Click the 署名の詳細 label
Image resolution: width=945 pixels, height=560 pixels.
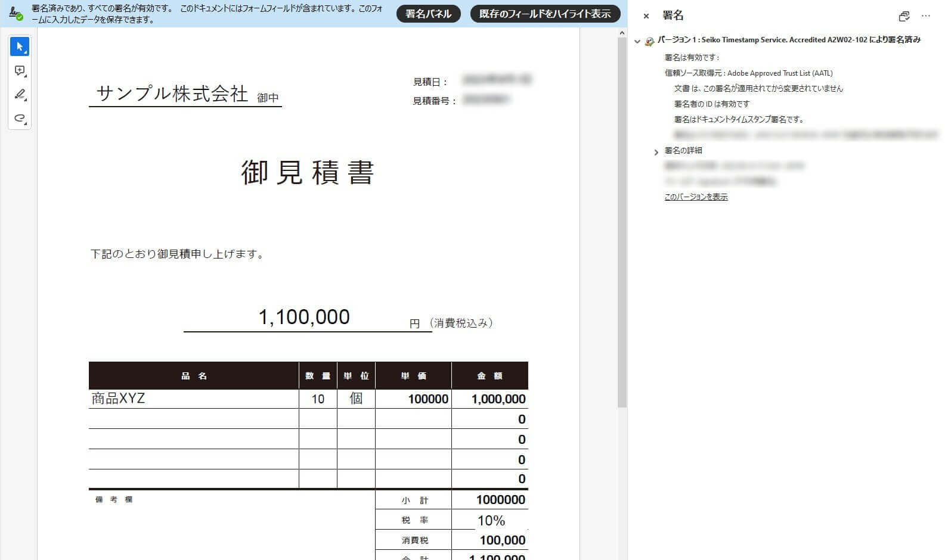(x=683, y=151)
